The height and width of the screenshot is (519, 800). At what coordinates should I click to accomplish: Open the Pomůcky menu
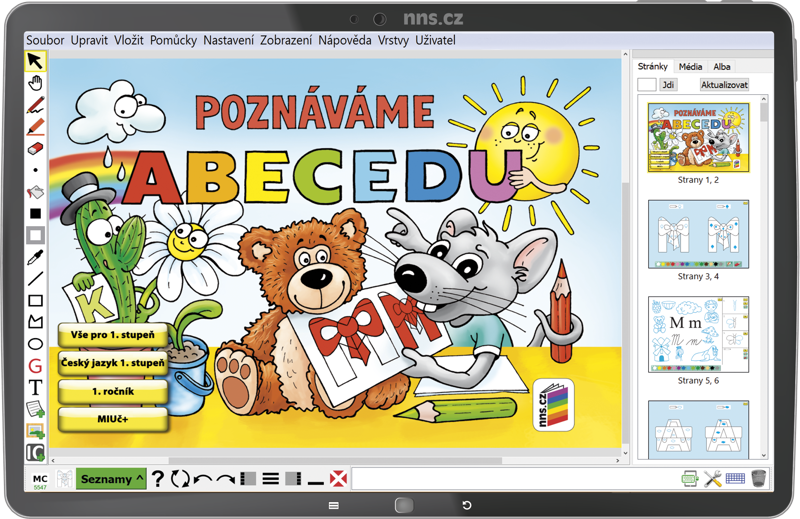pos(173,40)
